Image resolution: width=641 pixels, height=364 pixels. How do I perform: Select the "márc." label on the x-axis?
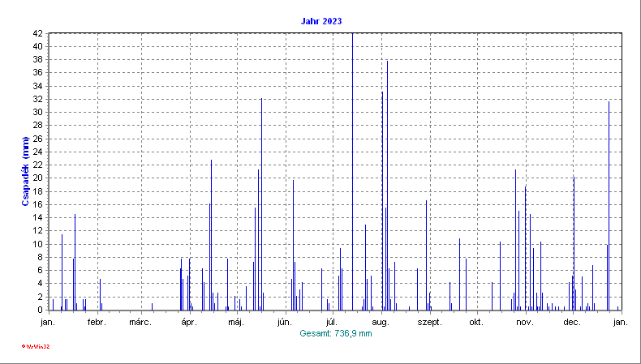(x=140, y=323)
